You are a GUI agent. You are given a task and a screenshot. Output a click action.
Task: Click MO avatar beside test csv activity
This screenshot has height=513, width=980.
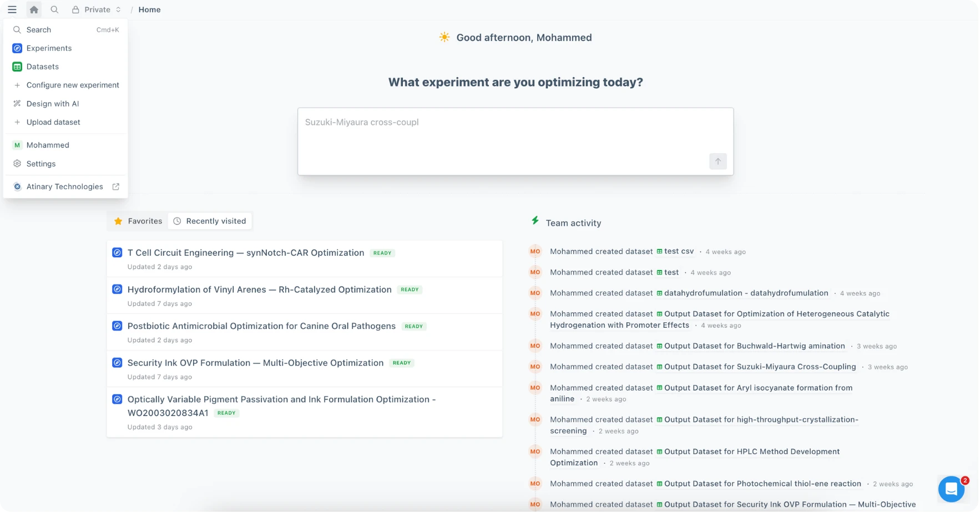pyautogui.click(x=535, y=251)
